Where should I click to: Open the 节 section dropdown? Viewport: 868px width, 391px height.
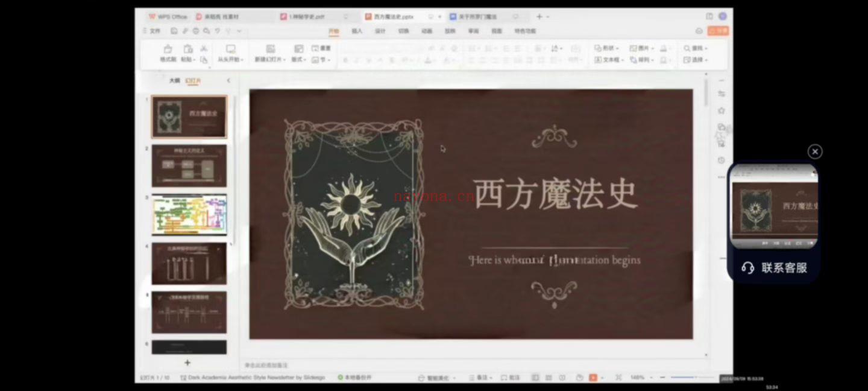[x=322, y=60]
